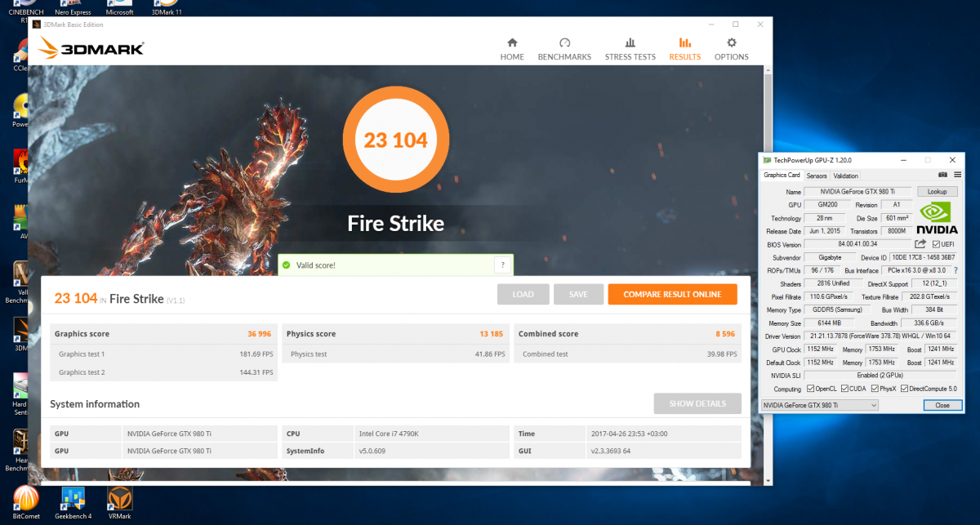The height and width of the screenshot is (525, 980).
Task: Click the Close button in GPU-Z
Action: pyautogui.click(x=942, y=405)
